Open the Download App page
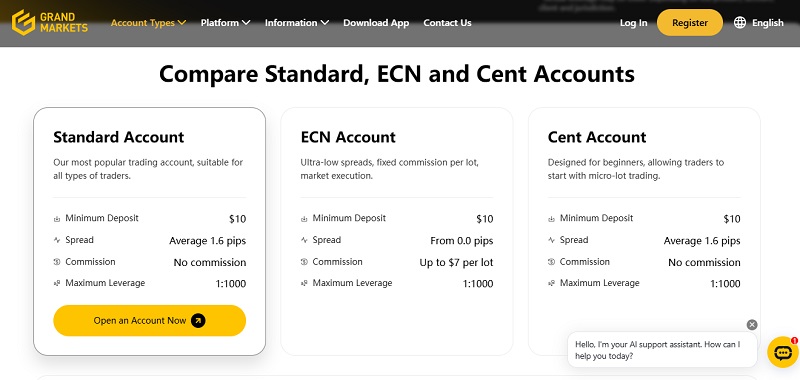 (x=376, y=22)
